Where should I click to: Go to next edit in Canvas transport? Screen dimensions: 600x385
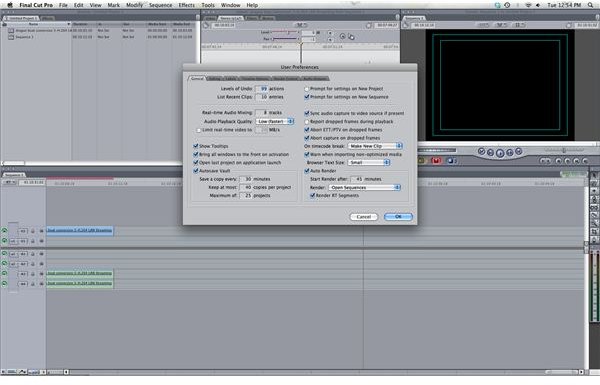(x=518, y=152)
